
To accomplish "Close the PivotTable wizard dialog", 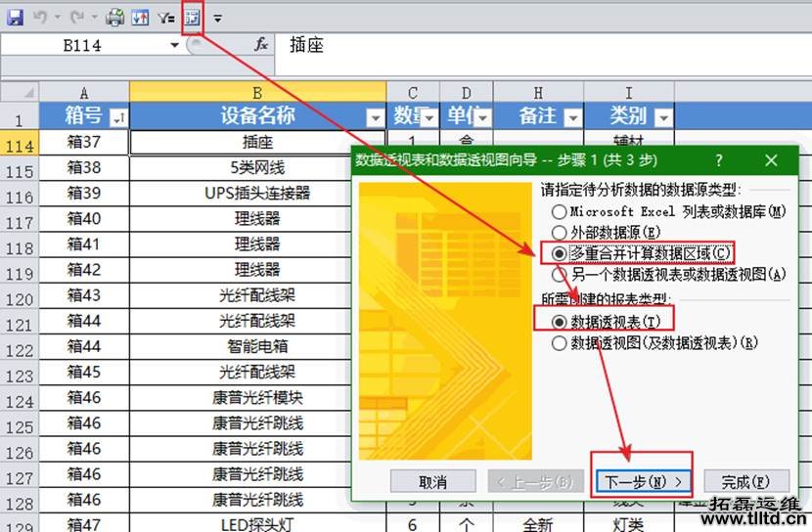I will click(x=771, y=160).
